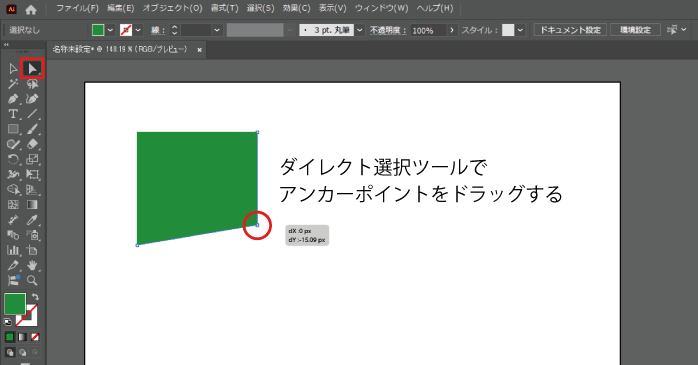Viewport: 698px width, 365px height.
Task: Open the 編集(E) menu
Action: (120, 8)
